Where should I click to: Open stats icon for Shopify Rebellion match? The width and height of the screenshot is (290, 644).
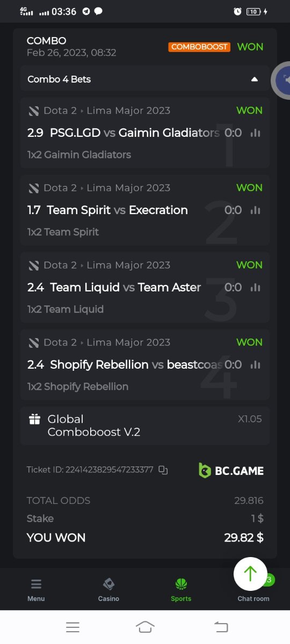255,365
